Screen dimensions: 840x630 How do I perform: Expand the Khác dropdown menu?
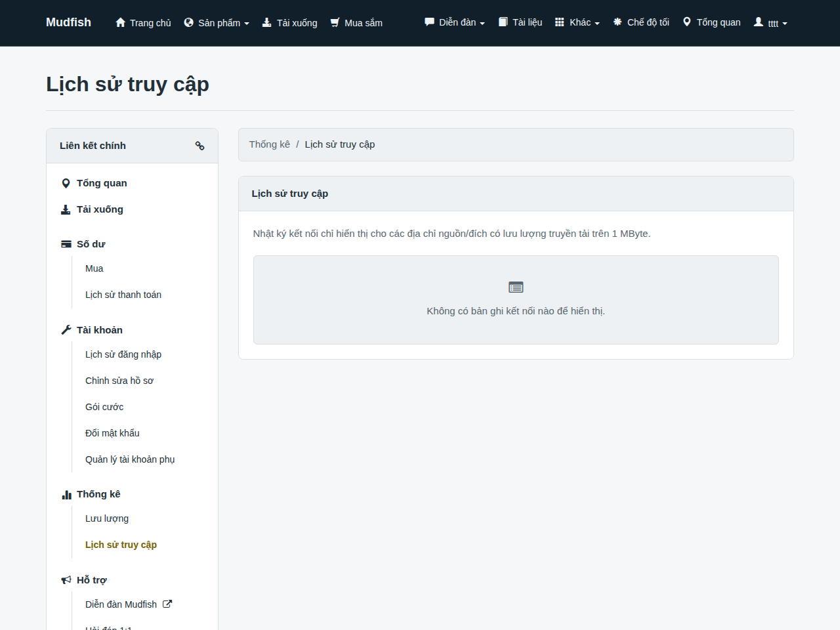click(x=577, y=22)
